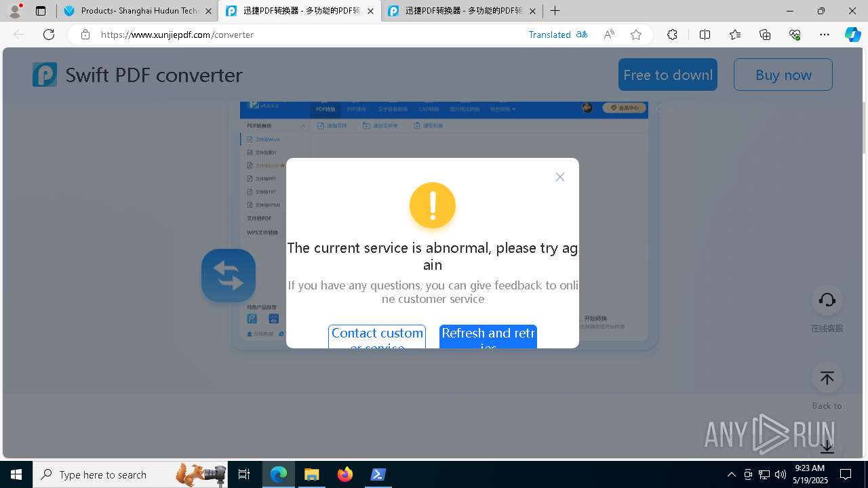Open clock and date panel

tap(810, 474)
